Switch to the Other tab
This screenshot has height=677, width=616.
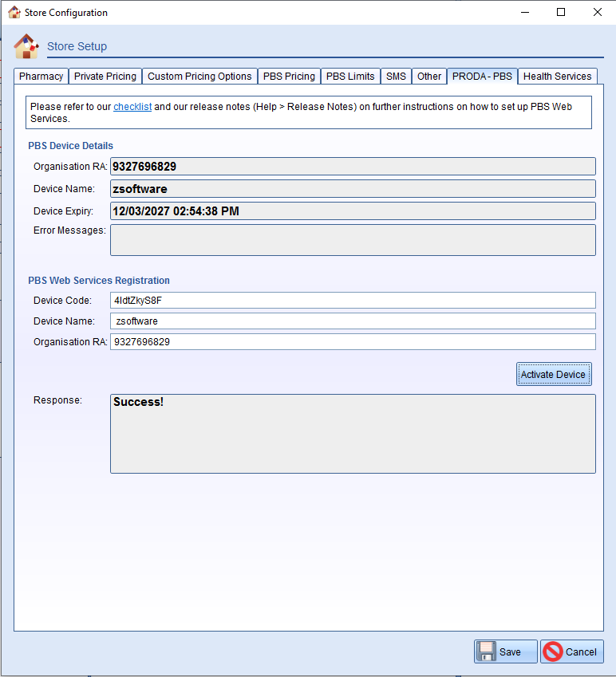[x=429, y=77]
